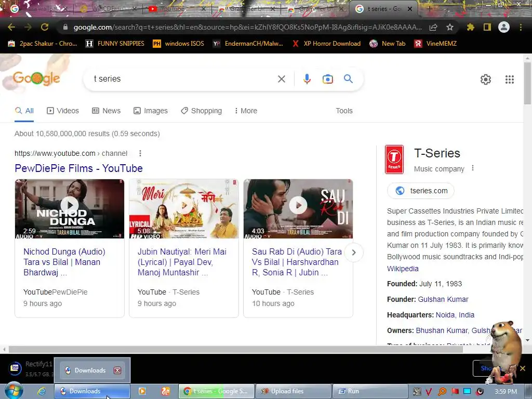Viewport: 532px width, 399px height.
Task: Open the Extensions puzzle icon
Action: (x=471, y=27)
